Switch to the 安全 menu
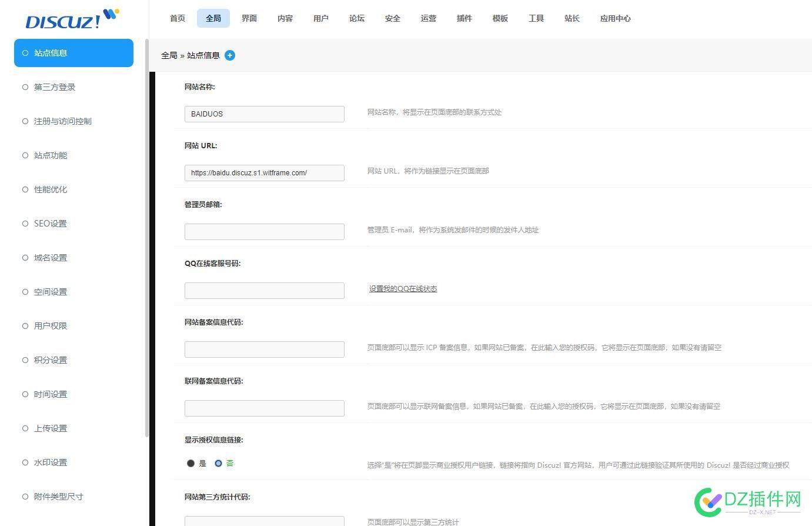812x526 pixels. [393, 18]
